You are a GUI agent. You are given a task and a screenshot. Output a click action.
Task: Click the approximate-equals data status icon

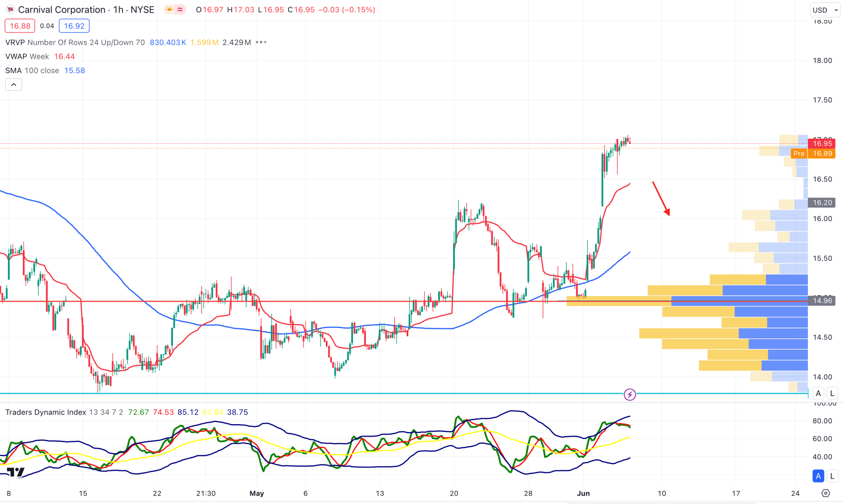(x=180, y=10)
